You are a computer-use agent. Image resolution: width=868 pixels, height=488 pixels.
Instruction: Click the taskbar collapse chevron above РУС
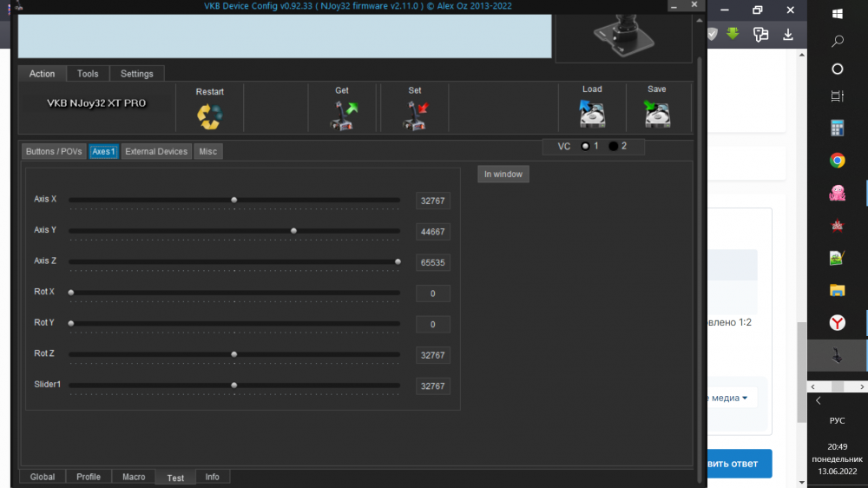click(819, 400)
